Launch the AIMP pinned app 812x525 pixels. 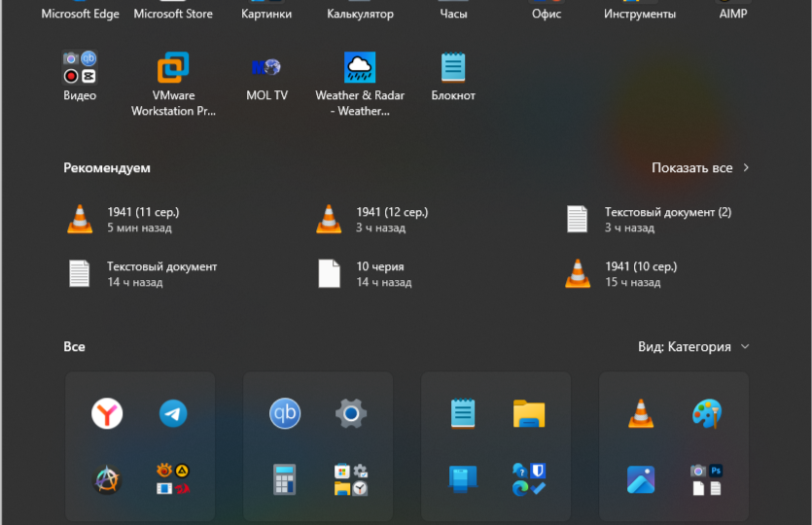click(733, 12)
